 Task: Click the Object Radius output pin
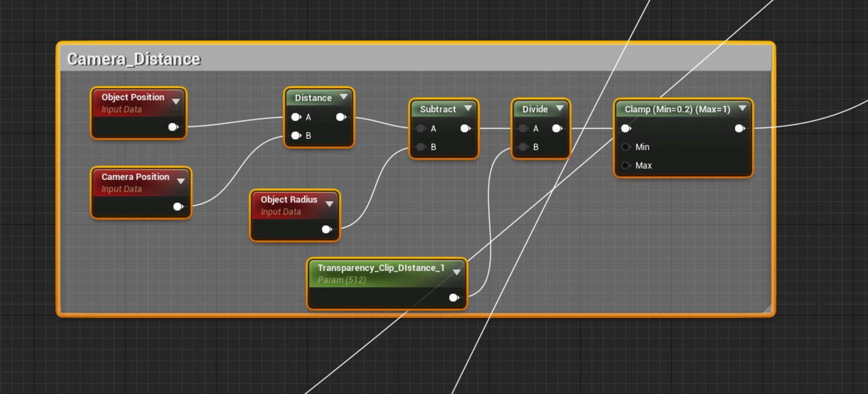pyautogui.click(x=326, y=230)
